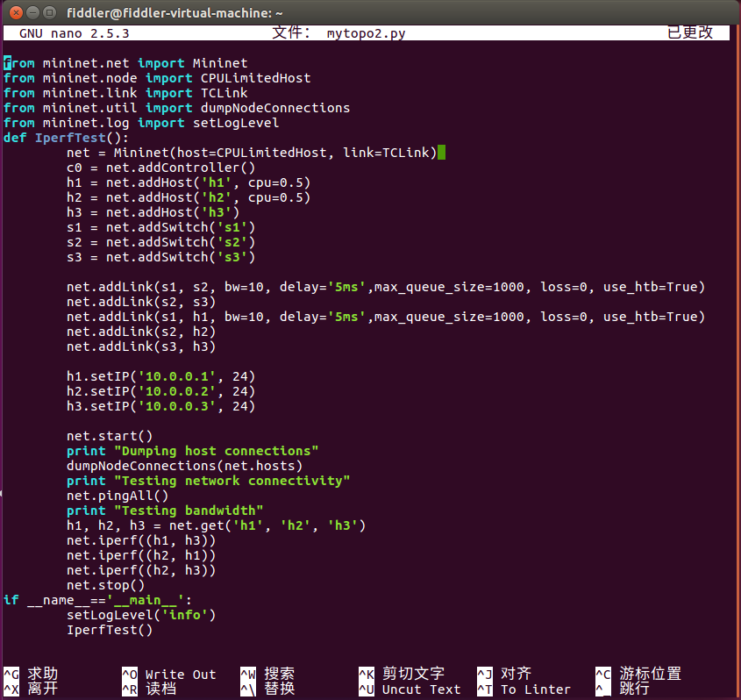Click the net.addLink(s1, h1, bw=10...) line
This screenshot has width=741, height=700.
(x=386, y=318)
